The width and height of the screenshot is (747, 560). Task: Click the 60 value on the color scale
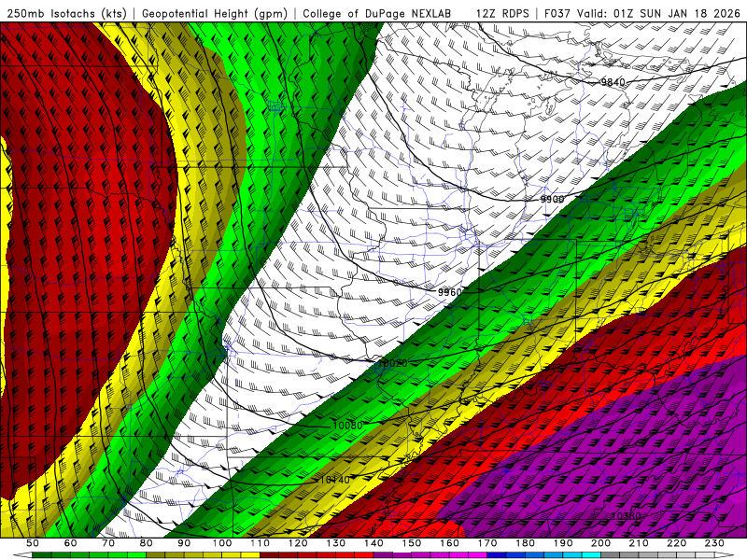click(x=70, y=543)
